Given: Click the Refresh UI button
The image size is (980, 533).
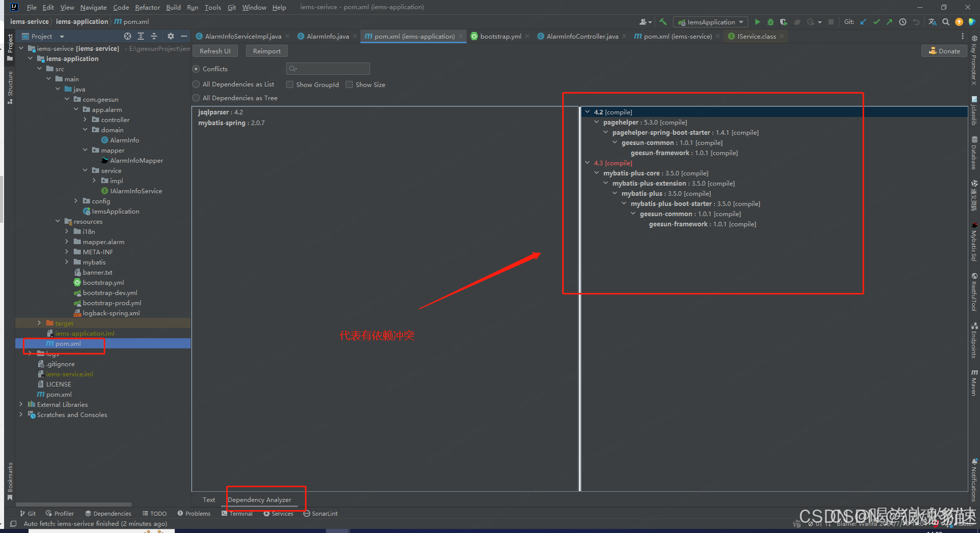Looking at the screenshot, I should [215, 51].
